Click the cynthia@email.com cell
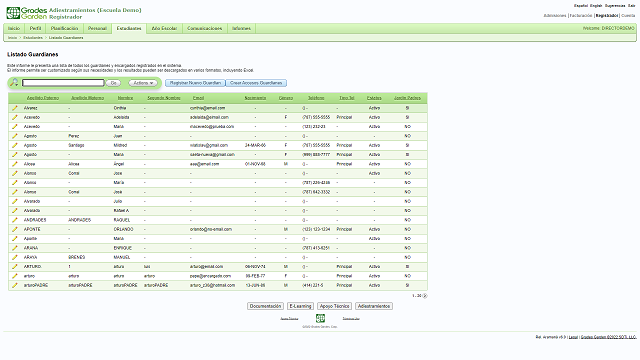640x360 pixels. click(x=207, y=108)
